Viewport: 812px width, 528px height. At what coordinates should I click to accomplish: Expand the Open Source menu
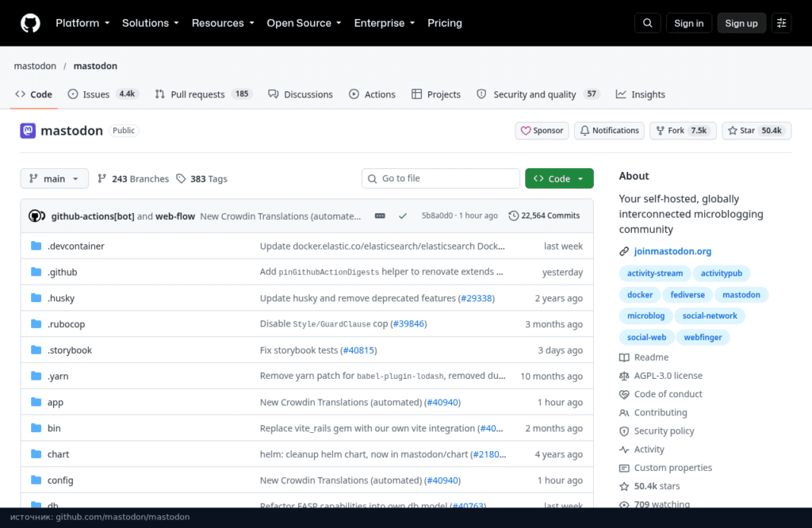click(x=304, y=23)
